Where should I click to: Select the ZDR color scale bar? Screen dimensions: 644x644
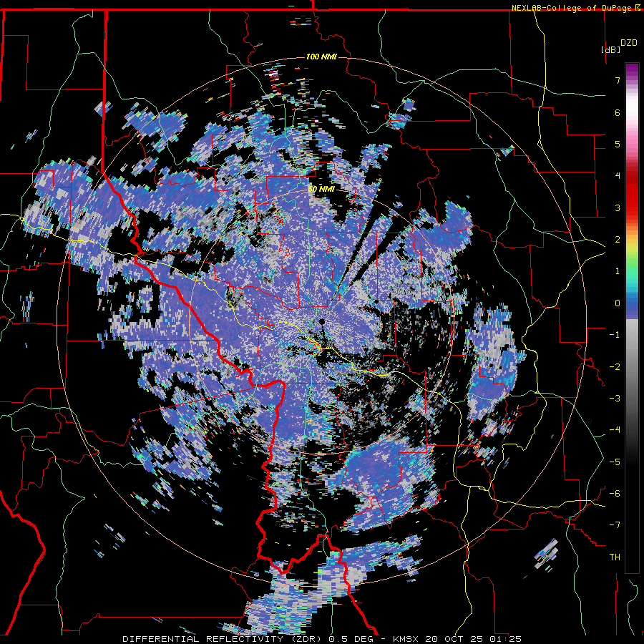click(632, 318)
